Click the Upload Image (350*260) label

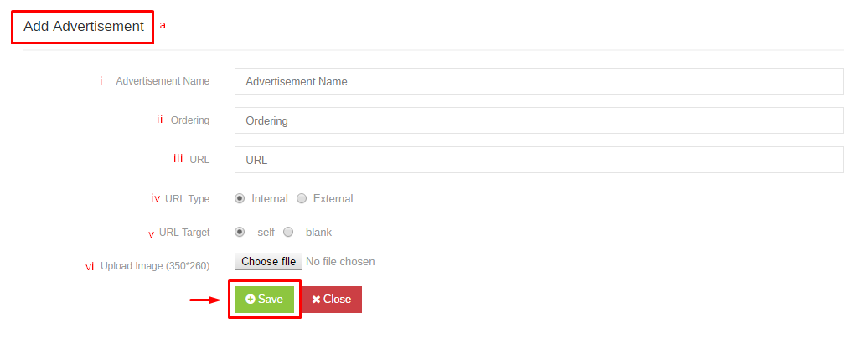click(155, 266)
